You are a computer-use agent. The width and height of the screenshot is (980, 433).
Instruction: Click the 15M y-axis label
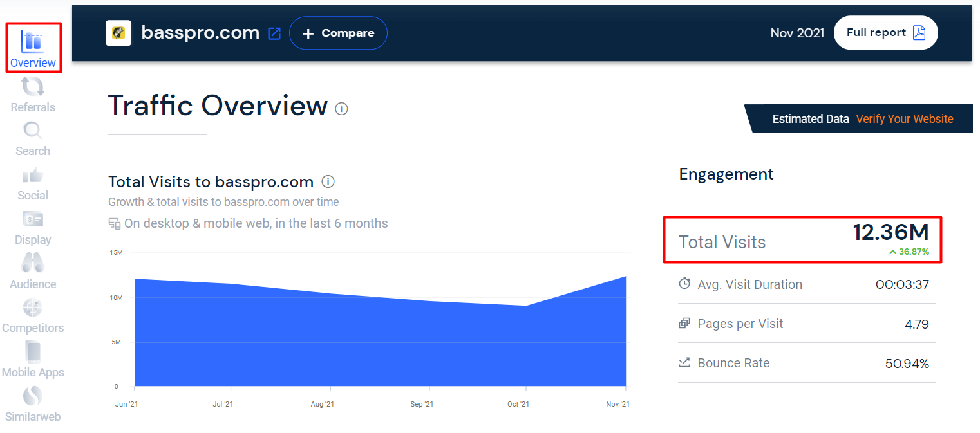[117, 253]
